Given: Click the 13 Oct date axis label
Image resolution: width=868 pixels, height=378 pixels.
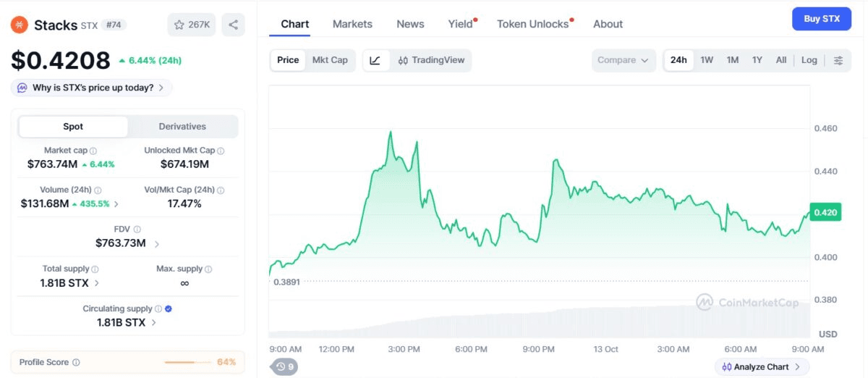Looking at the screenshot, I should pyautogui.click(x=605, y=349).
